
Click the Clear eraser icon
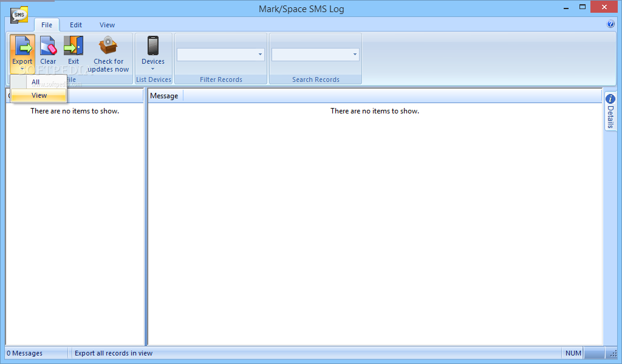48,45
